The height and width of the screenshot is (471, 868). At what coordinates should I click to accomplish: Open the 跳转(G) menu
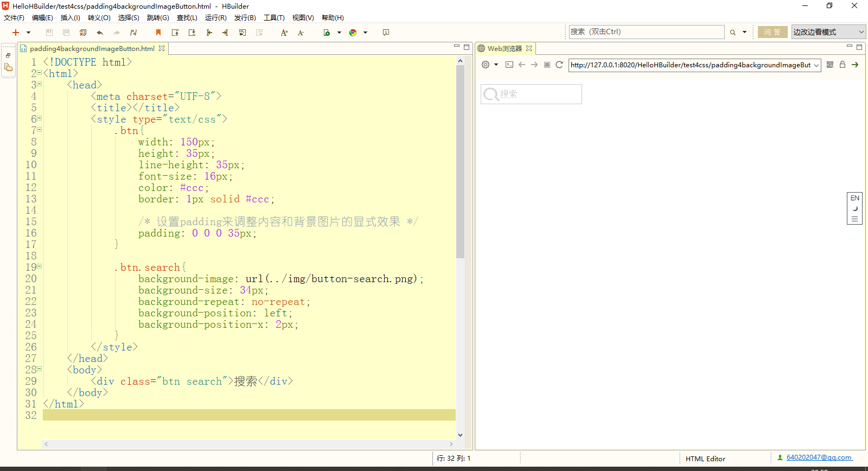158,18
